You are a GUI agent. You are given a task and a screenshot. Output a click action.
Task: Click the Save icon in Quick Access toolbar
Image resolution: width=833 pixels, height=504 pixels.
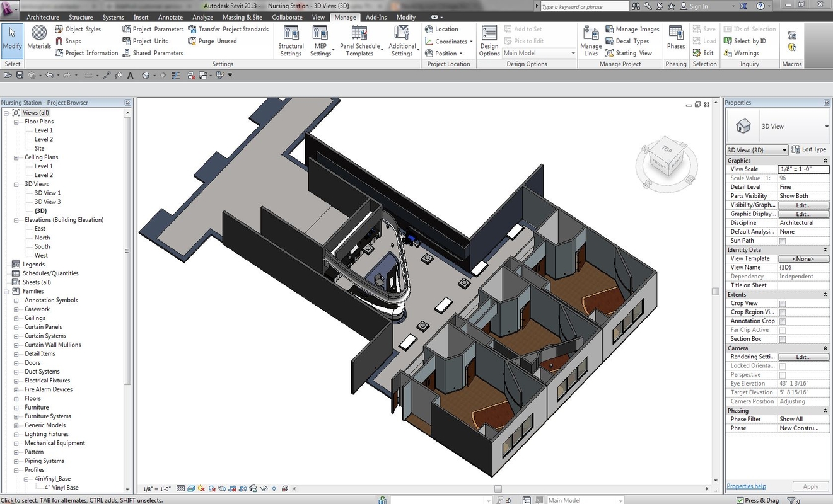[19, 75]
